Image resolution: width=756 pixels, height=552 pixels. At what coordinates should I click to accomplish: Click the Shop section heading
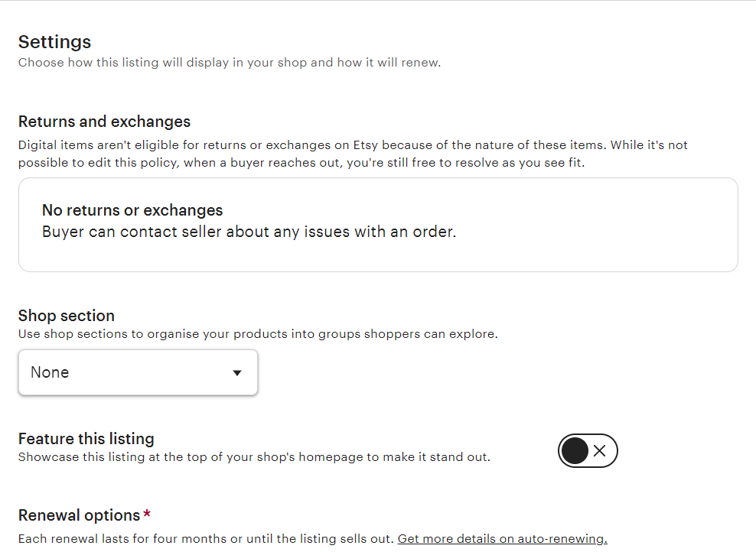click(x=66, y=315)
